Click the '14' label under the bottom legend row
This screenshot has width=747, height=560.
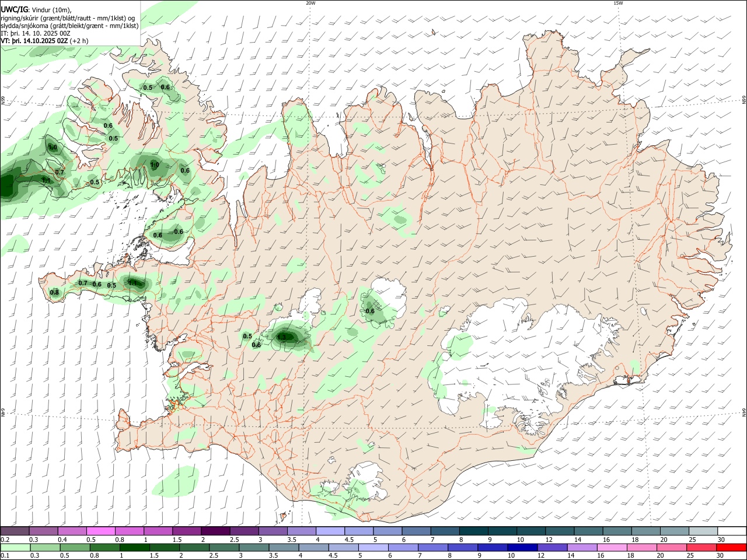[571, 556]
